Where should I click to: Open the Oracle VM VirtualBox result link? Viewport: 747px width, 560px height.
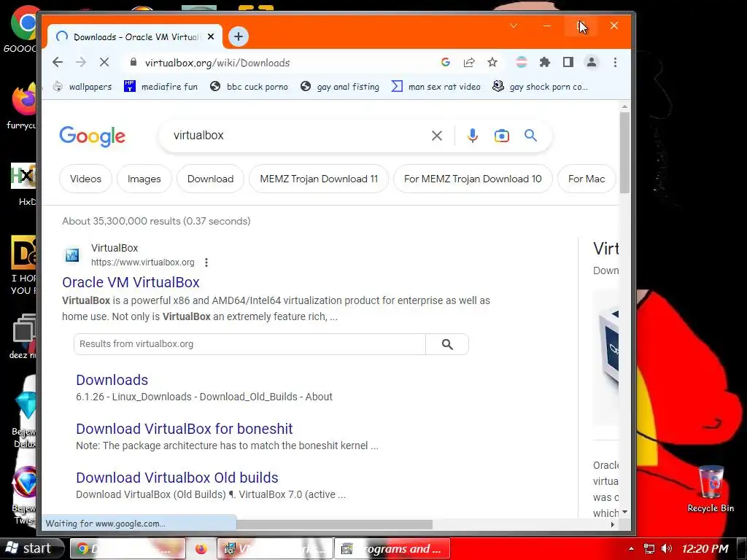point(131,282)
